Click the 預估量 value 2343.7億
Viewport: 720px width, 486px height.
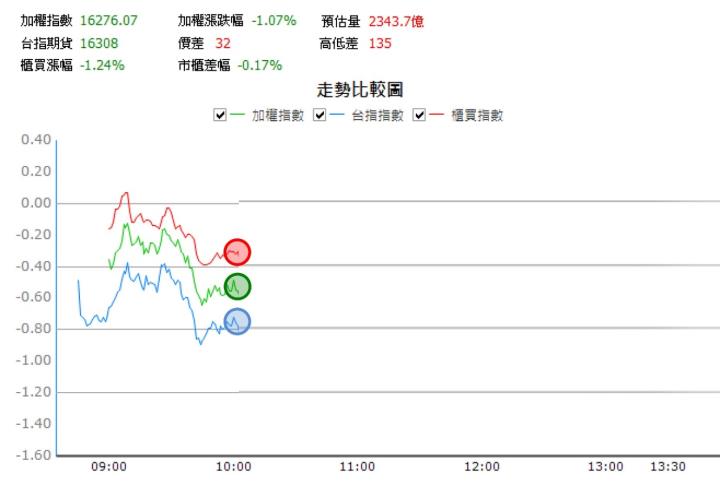396,21
